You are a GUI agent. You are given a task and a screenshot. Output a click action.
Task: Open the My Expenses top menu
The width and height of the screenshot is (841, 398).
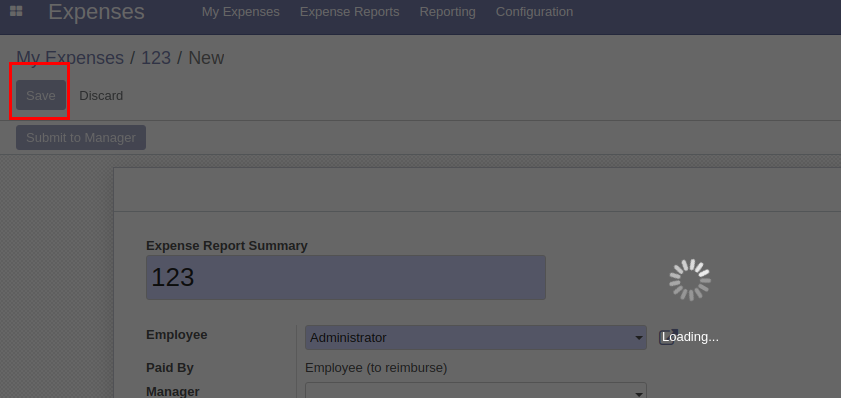241,12
